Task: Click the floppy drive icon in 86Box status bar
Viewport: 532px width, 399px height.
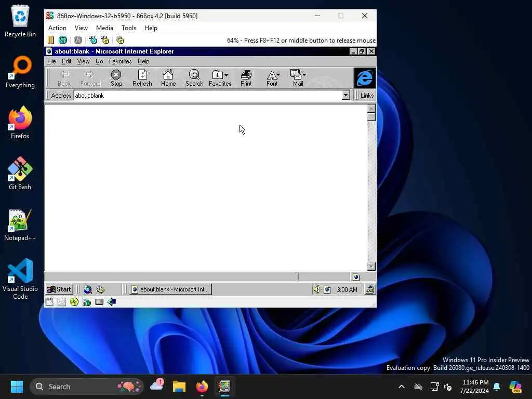Action: (x=49, y=302)
